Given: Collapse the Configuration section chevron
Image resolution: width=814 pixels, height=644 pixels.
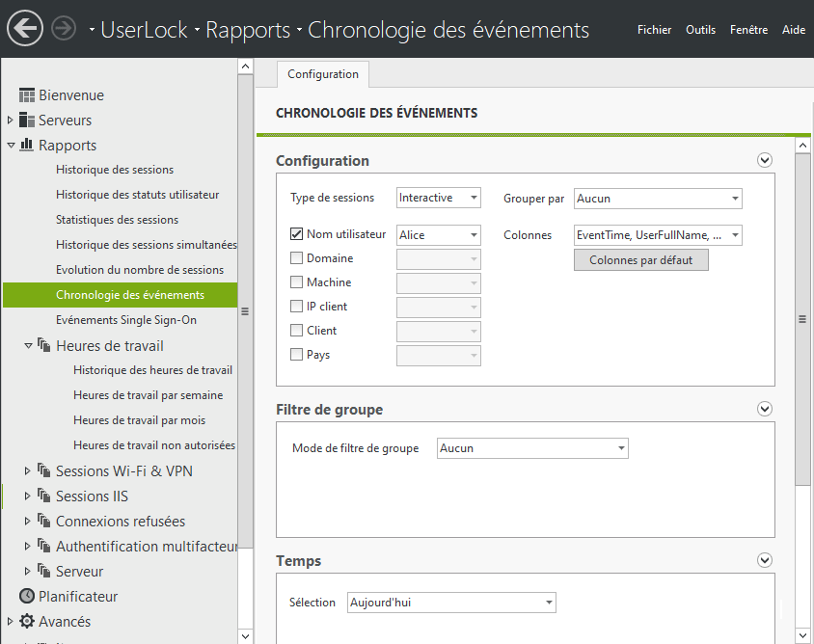Looking at the screenshot, I should 764,160.
